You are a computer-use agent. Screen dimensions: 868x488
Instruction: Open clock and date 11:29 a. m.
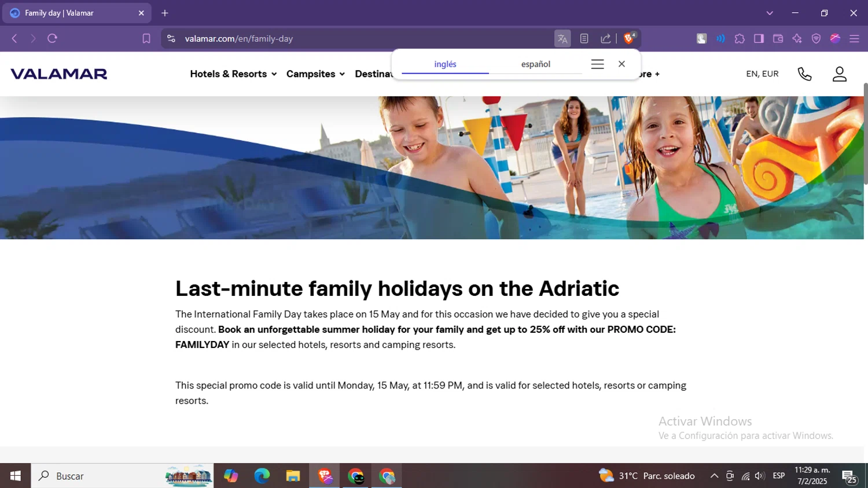812,476
